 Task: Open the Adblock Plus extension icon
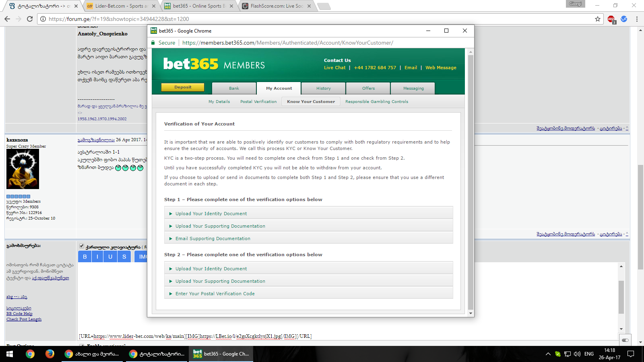click(x=611, y=19)
